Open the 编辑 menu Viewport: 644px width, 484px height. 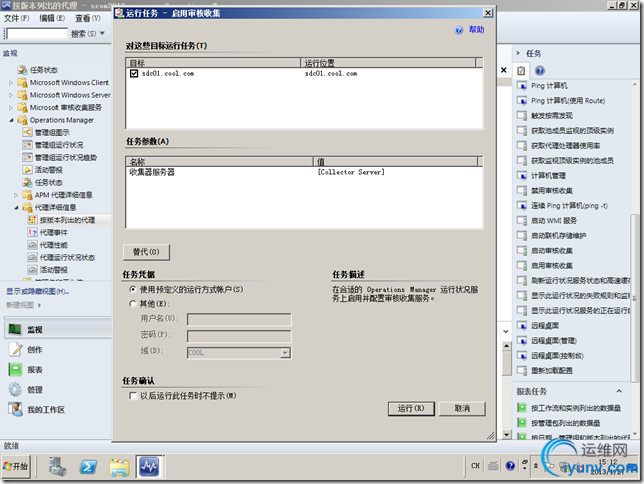click(x=52, y=18)
